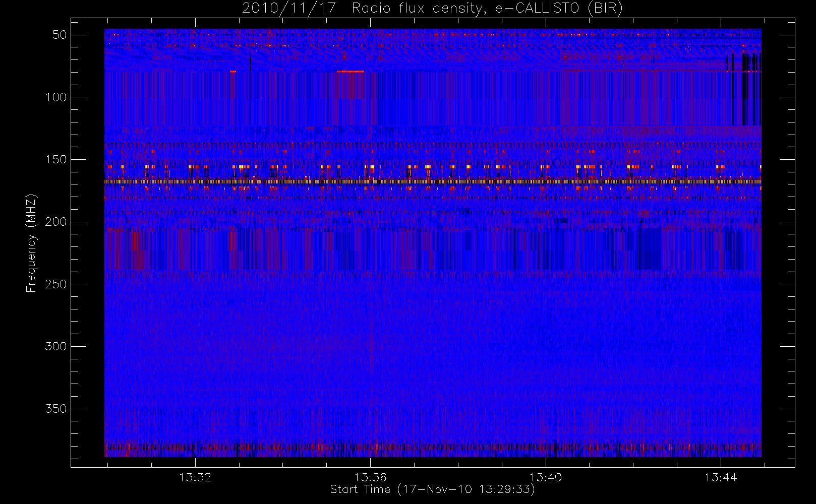The height and width of the screenshot is (504, 816).
Task: Select the 100 frequency tick label
Action: 56,97
